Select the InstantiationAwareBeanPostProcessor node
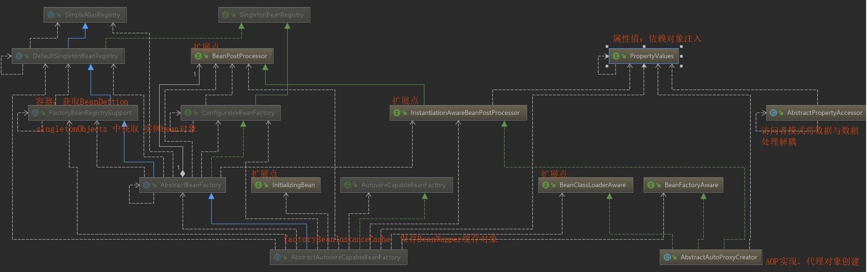The height and width of the screenshot is (272, 868). coord(458,113)
